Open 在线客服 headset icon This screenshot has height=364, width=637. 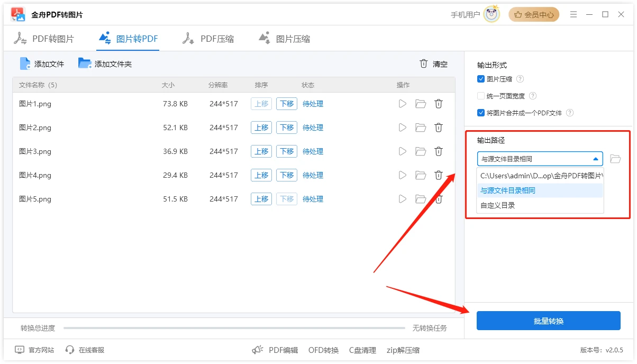(x=70, y=350)
